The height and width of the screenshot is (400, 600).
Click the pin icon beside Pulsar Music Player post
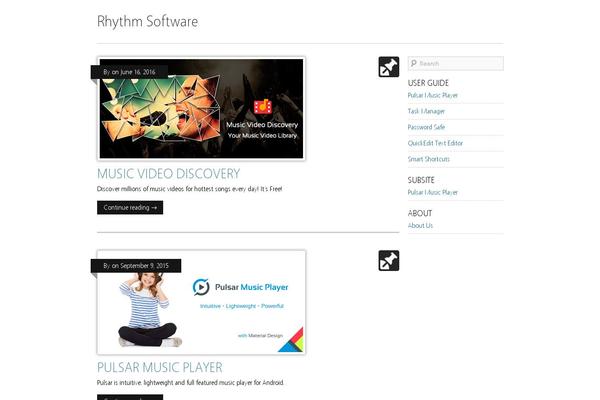coord(388,261)
